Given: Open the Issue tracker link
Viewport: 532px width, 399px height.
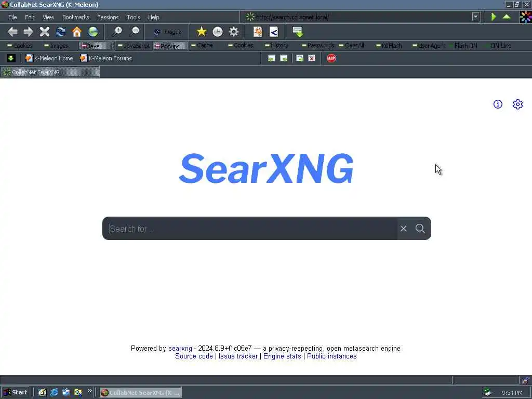Looking at the screenshot, I should point(238,356).
